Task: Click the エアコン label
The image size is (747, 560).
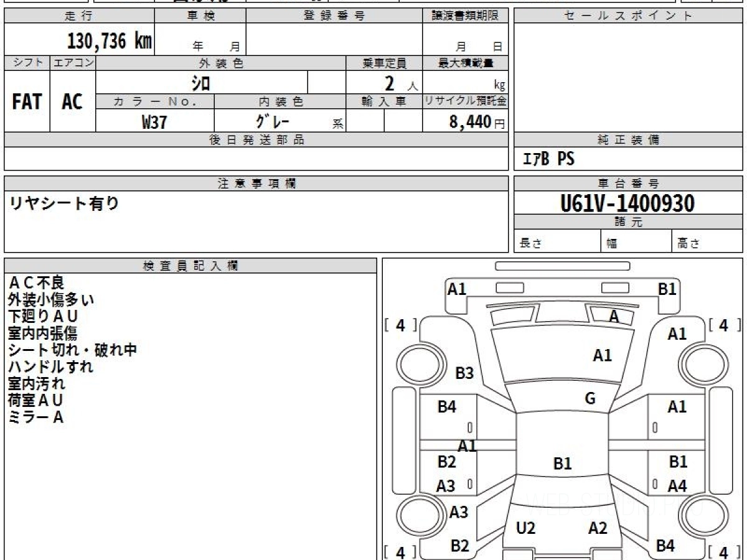Action: 73,63
